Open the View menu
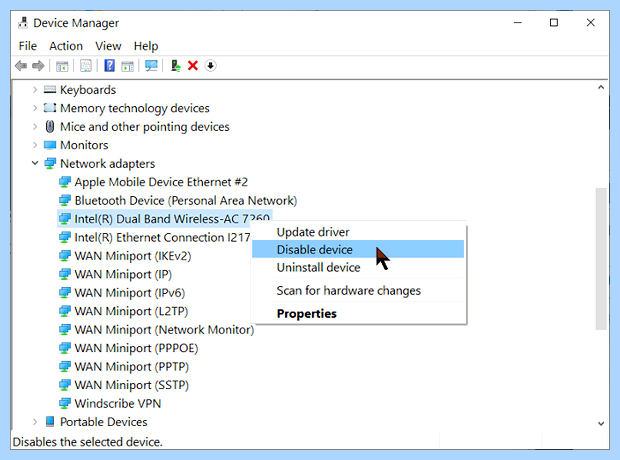The width and height of the screenshot is (620, 460). click(x=108, y=46)
